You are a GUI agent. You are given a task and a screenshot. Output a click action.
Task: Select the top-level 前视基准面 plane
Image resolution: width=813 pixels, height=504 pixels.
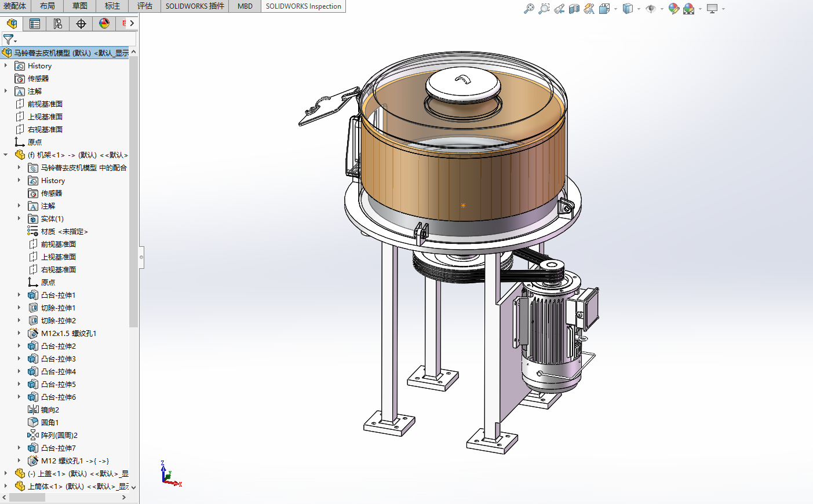click(x=45, y=104)
